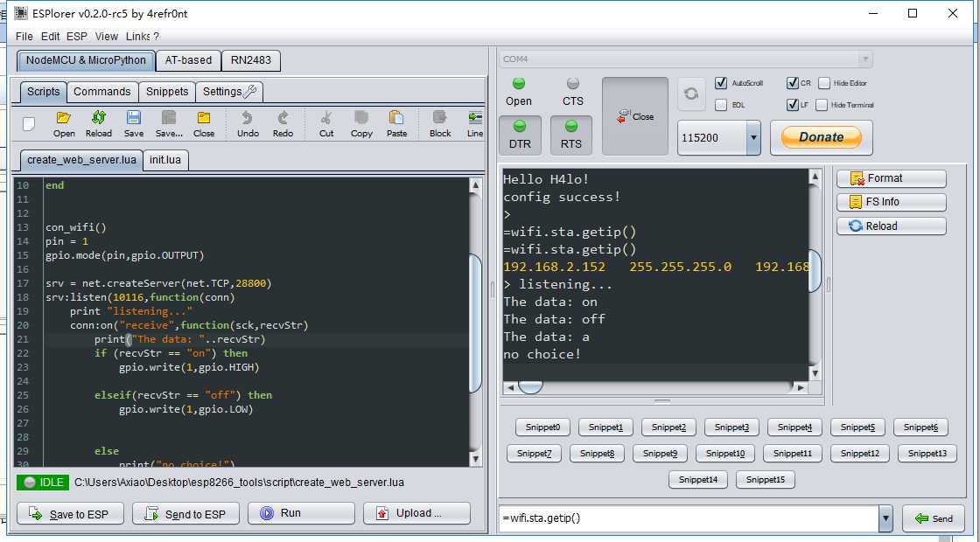Click the Copy icon in the toolbar
The width and height of the screenshot is (980, 542).
pos(361,123)
